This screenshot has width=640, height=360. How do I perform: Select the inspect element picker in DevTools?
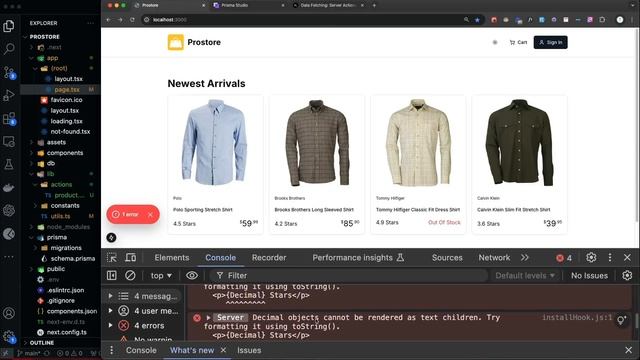(111, 258)
